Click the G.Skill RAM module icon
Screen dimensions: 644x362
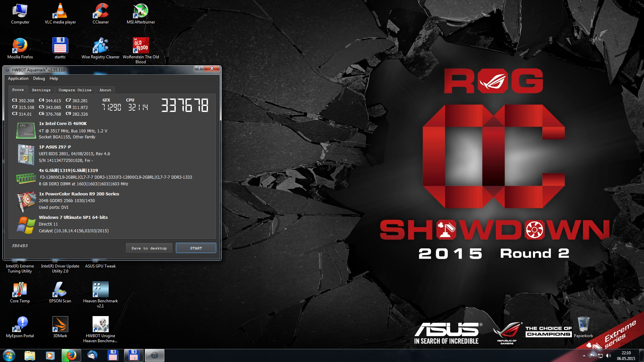(x=26, y=178)
